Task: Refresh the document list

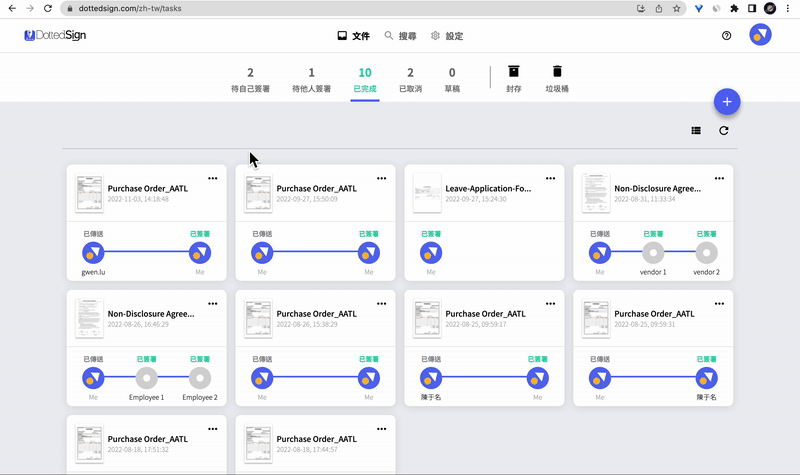Action: (x=723, y=131)
